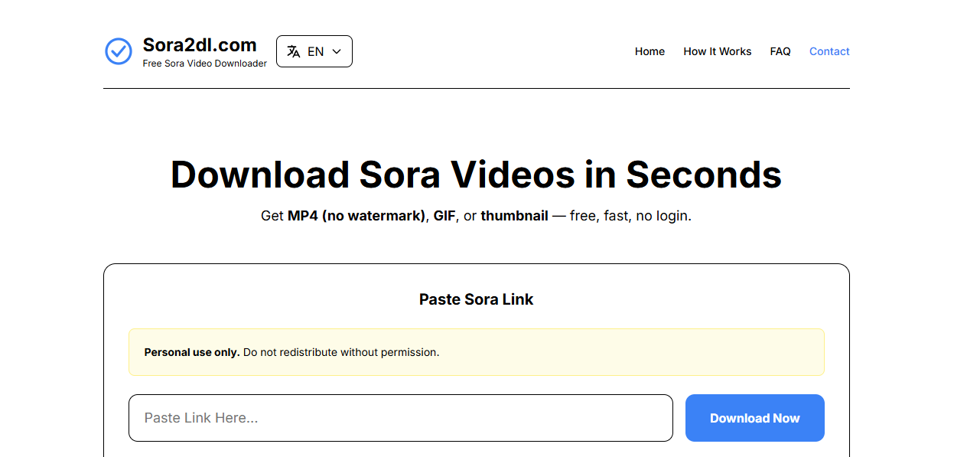Open the FAQ nav link
980x457 pixels.
tap(780, 51)
